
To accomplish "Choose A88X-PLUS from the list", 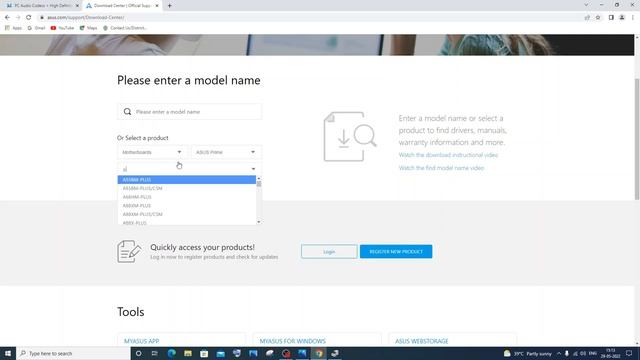I will click(x=187, y=222).
